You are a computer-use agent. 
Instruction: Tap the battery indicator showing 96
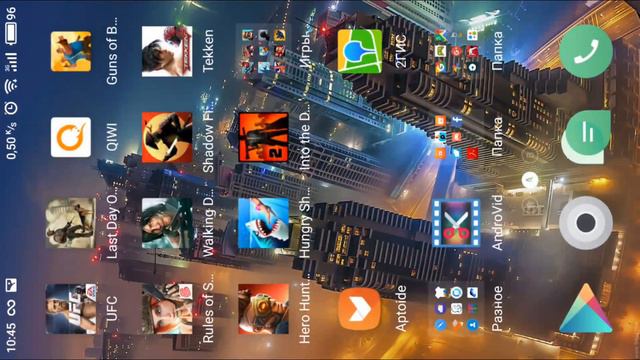tap(11, 25)
